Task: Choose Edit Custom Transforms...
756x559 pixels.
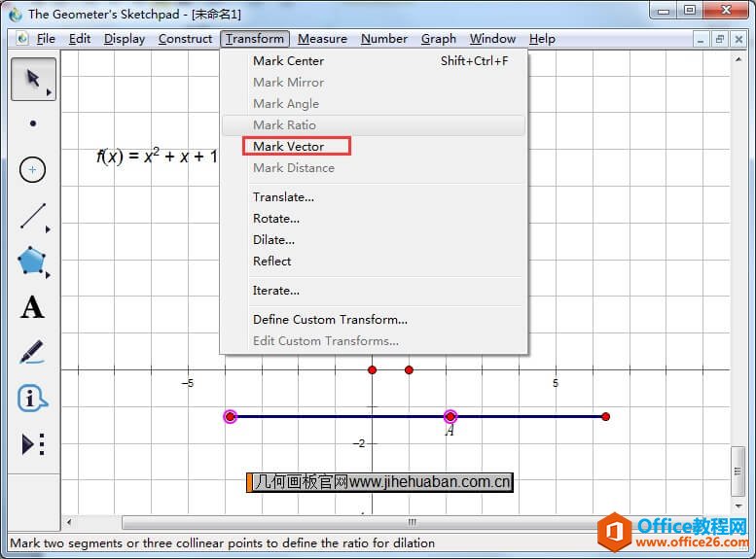Action: (374, 340)
